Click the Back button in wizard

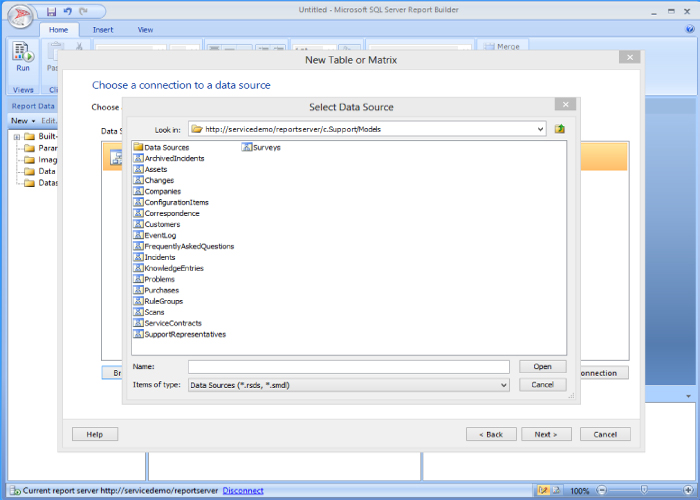point(491,434)
